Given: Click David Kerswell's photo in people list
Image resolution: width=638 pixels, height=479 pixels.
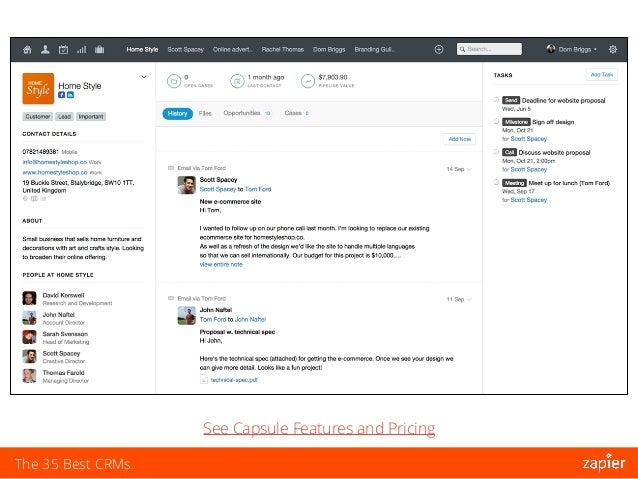Looking at the screenshot, I should click(29, 298).
